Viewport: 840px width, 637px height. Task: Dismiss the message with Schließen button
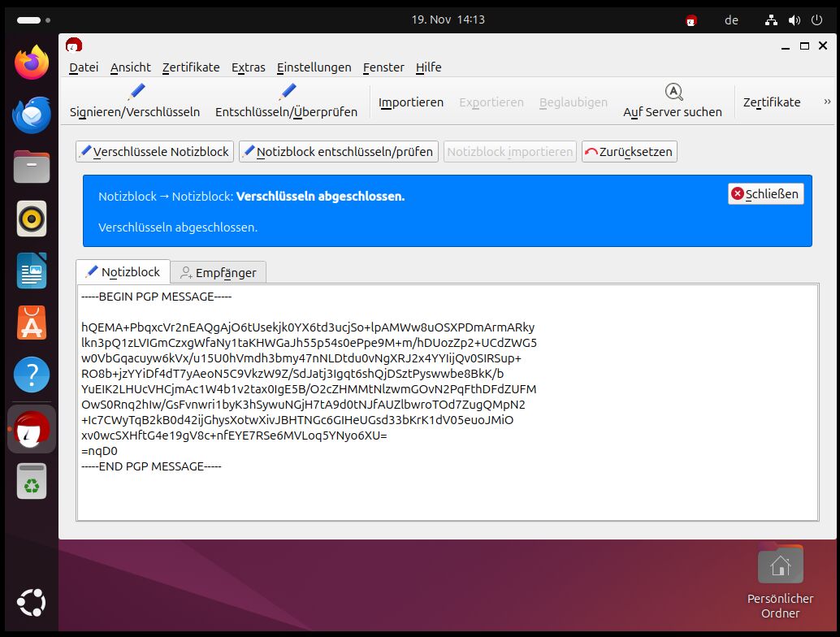765,193
